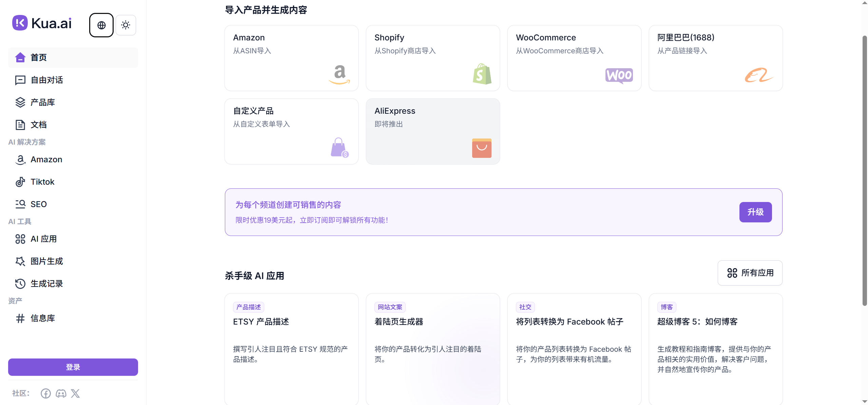Open the Amazon AI solution page

pos(73,160)
